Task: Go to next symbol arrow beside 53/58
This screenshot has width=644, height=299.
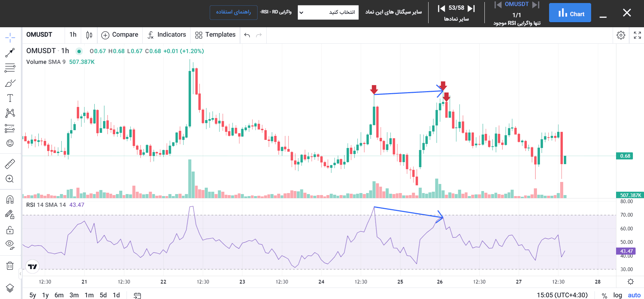Action: tap(471, 8)
